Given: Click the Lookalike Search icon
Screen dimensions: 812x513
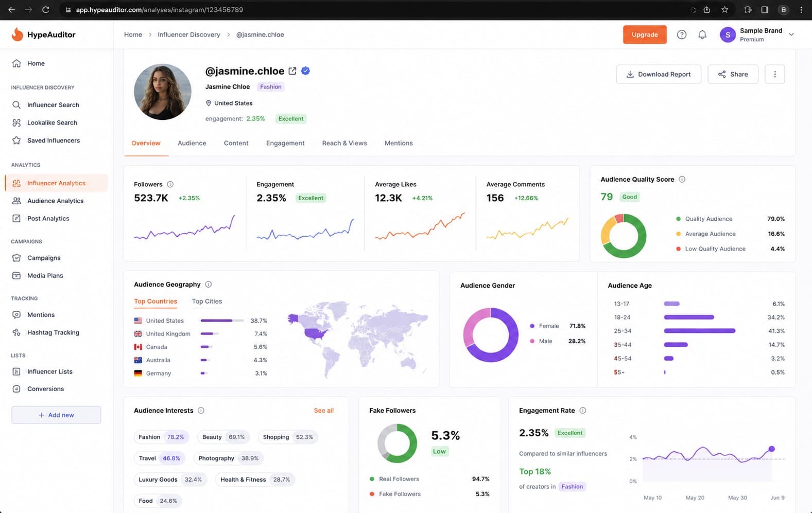Looking at the screenshot, I should 16,122.
